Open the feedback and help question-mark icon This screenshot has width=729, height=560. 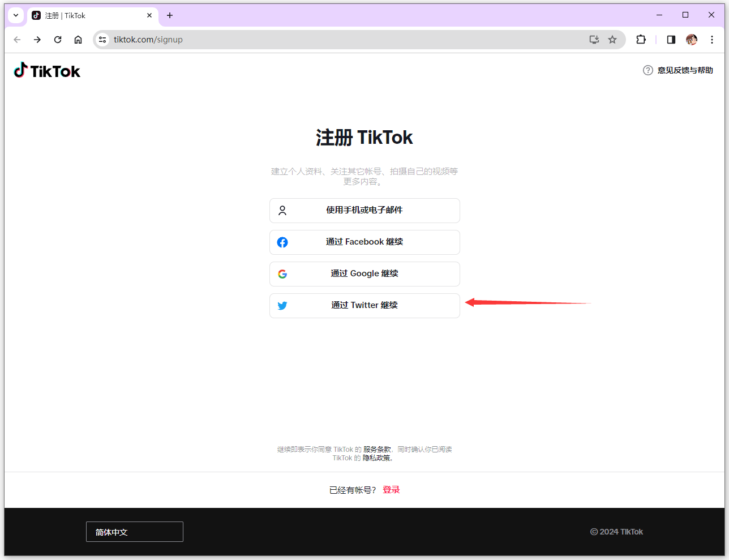tap(648, 70)
